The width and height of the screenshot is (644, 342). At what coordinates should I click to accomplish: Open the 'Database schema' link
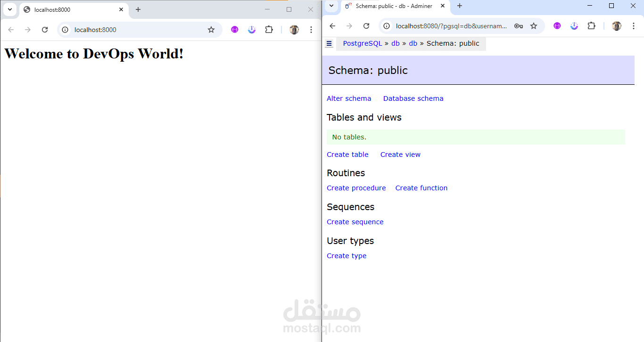pos(413,98)
